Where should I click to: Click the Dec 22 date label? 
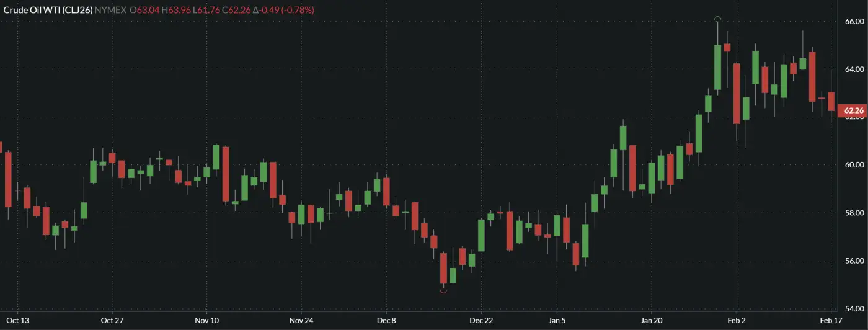pyautogui.click(x=481, y=321)
